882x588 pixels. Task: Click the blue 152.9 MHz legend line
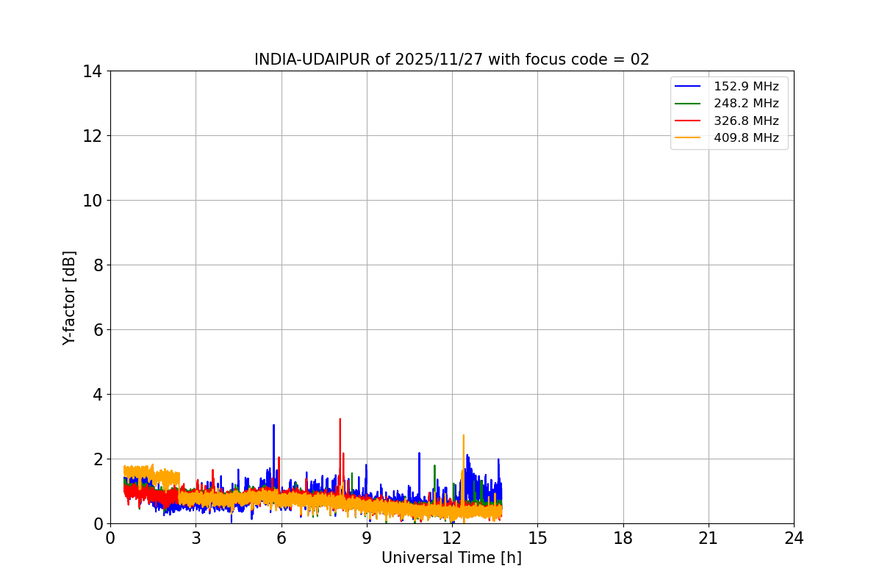coord(688,87)
